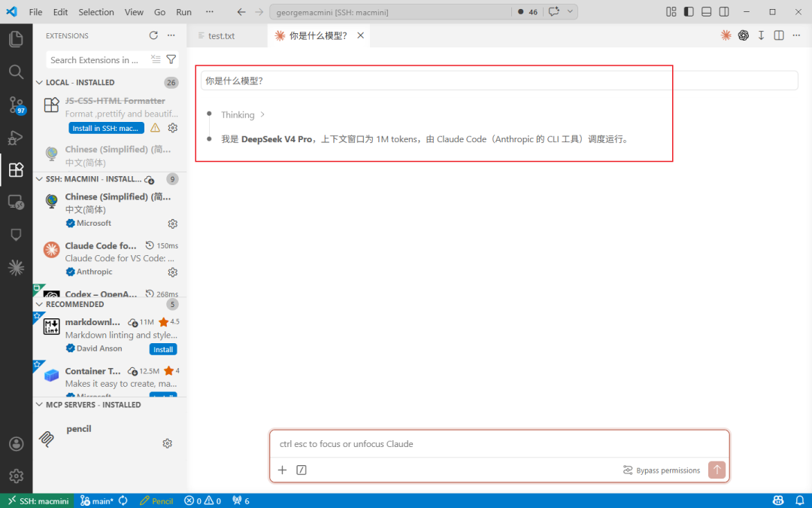Split the editor right
Image resolution: width=812 pixels, height=508 pixels.
779,35
